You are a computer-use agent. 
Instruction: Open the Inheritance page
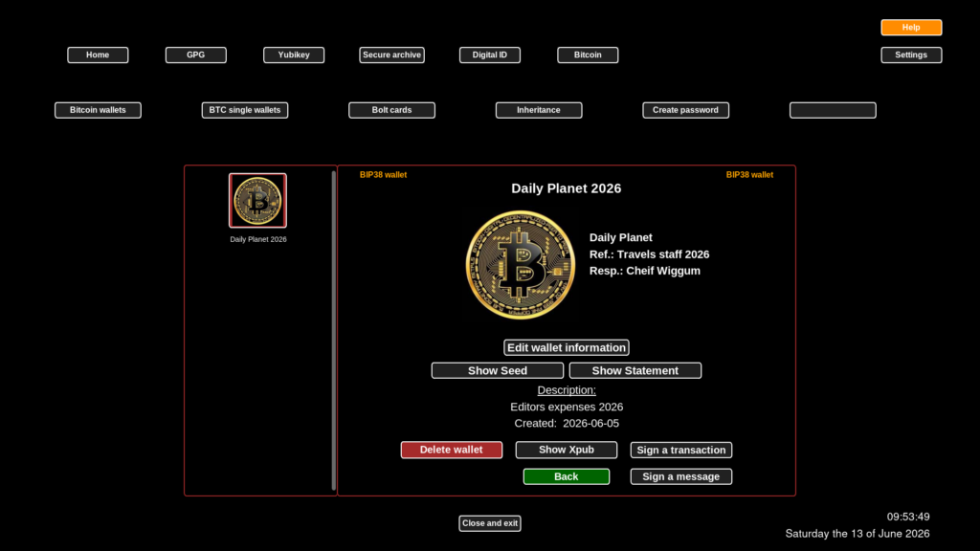tap(539, 110)
